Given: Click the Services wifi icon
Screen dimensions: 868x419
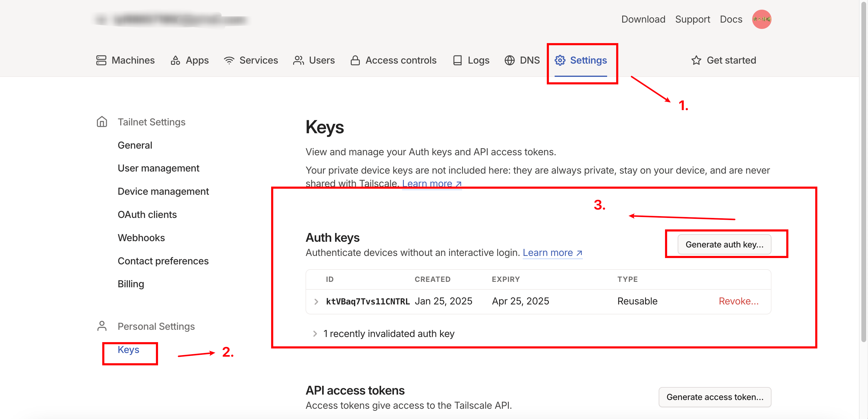Looking at the screenshot, I should click(x=229, y=60).
